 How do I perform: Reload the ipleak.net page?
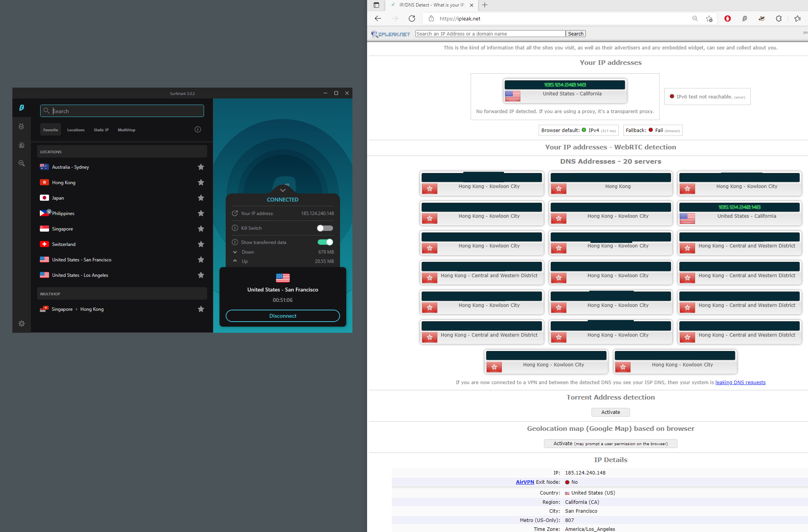(412, 19)
